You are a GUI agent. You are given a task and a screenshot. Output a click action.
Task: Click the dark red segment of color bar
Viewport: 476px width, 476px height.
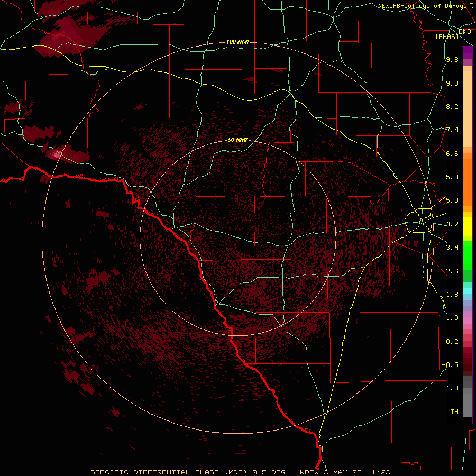467,360
